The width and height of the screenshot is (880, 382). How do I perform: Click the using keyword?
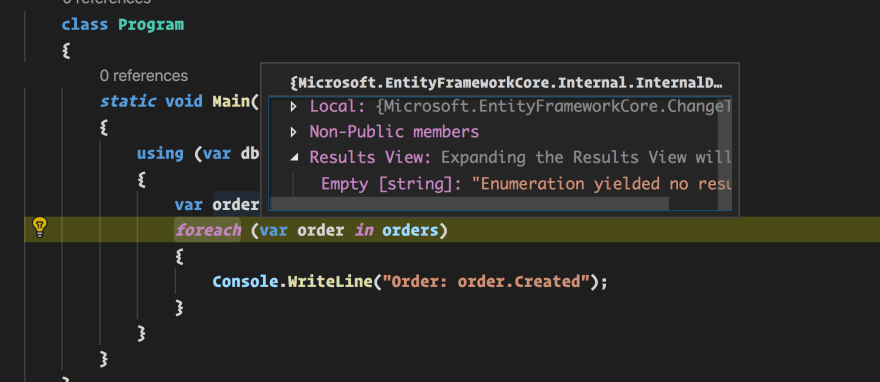(160, 153)
